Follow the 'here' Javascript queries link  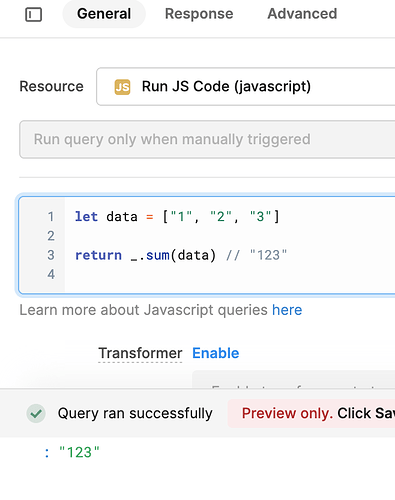[x=287, y=310]
